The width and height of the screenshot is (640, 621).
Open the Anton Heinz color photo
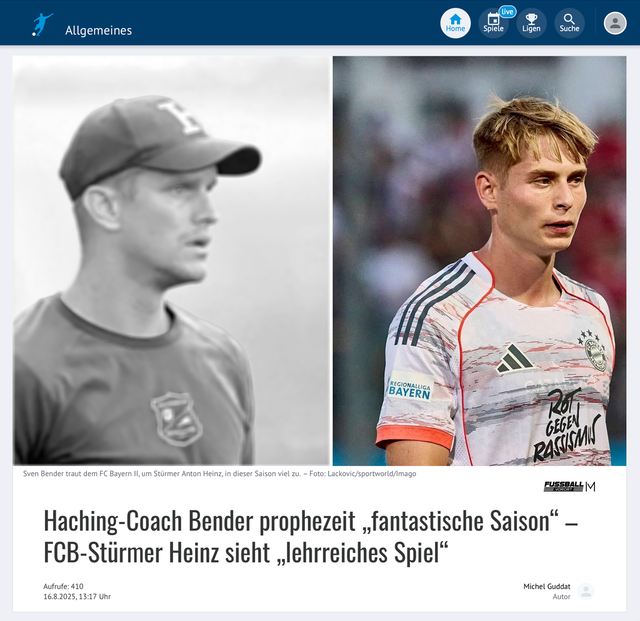pyautogui.click(x=479, y=260)
